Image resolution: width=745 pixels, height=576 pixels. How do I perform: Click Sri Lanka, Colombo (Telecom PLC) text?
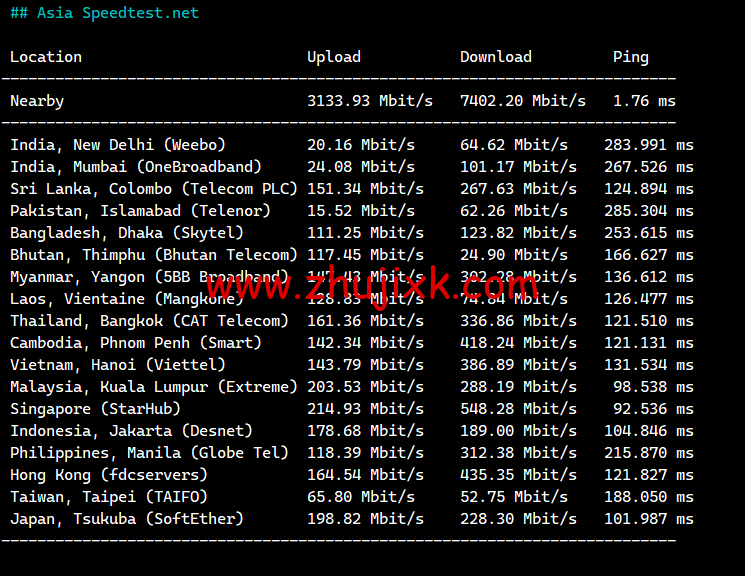pos(149,189)
